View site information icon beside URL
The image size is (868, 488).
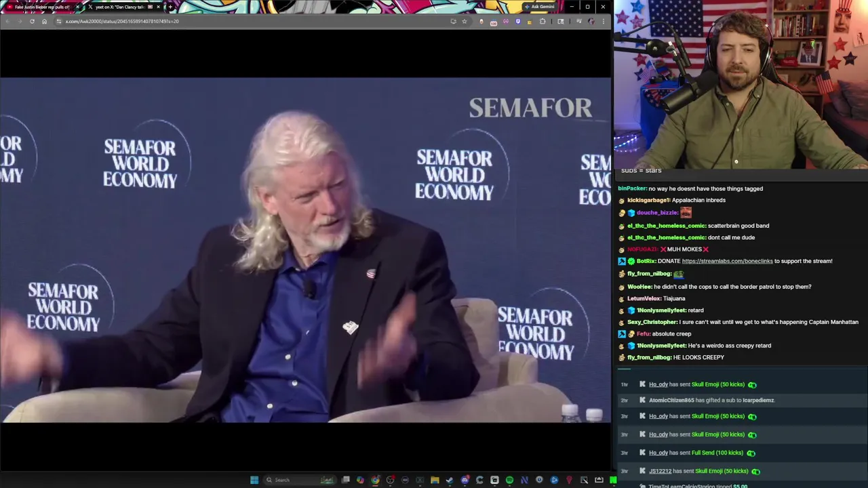pyautogui.click(x=59, y=21)
